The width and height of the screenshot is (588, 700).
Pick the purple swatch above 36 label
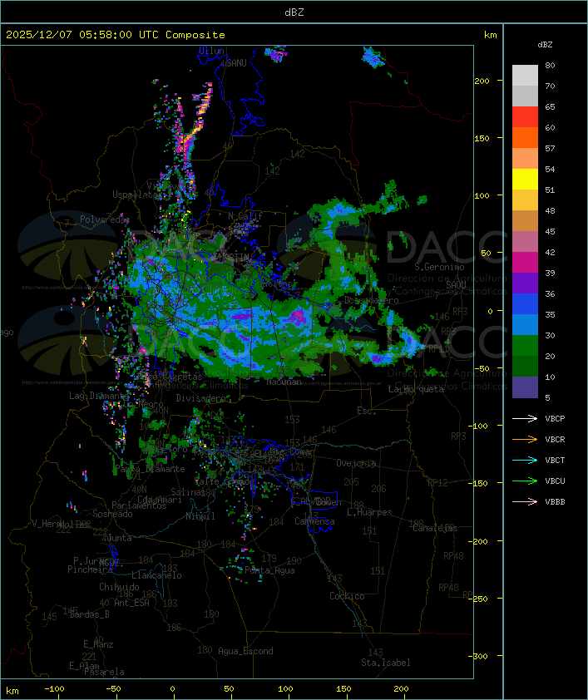click(525, 283)
